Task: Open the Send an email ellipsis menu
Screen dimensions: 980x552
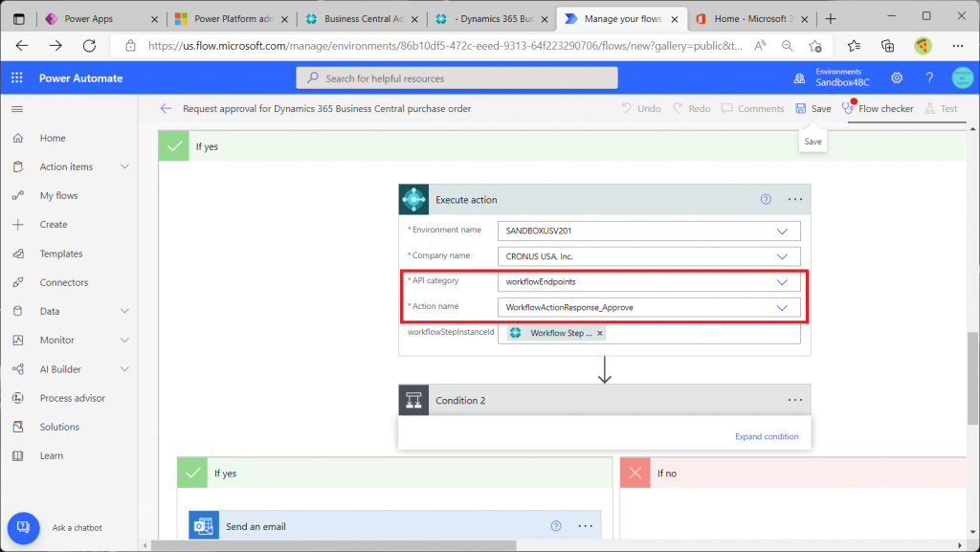Action: [585, 526]
